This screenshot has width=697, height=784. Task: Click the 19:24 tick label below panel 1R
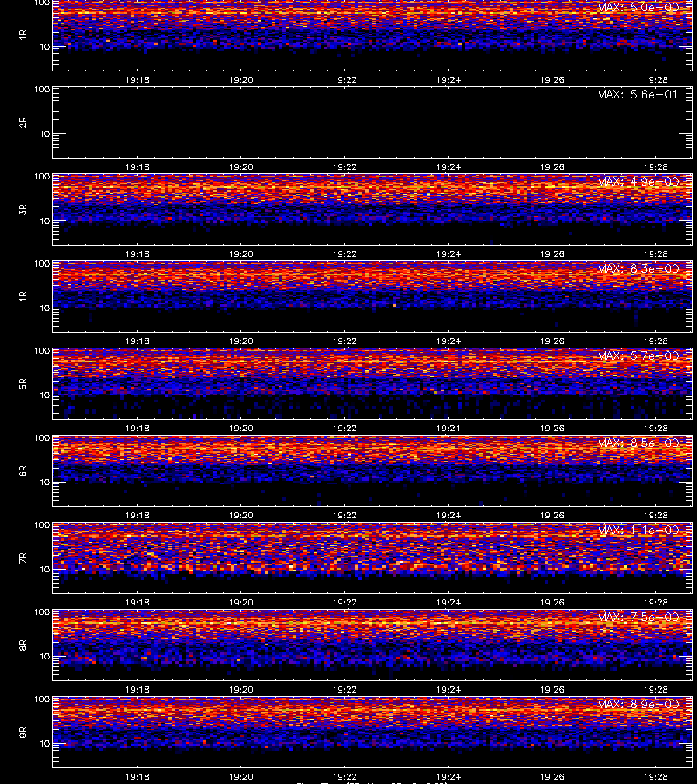pyautogui.click(x=449, y=79)
